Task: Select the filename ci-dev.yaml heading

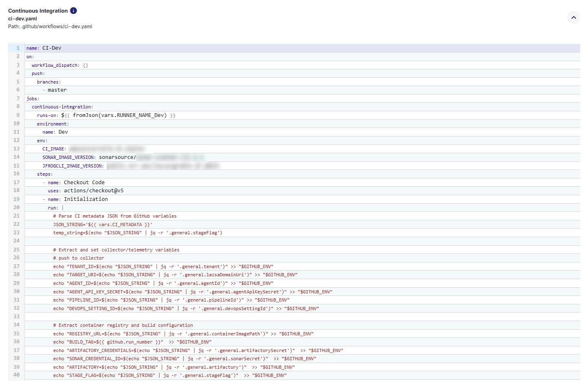Action: point(22,18)
